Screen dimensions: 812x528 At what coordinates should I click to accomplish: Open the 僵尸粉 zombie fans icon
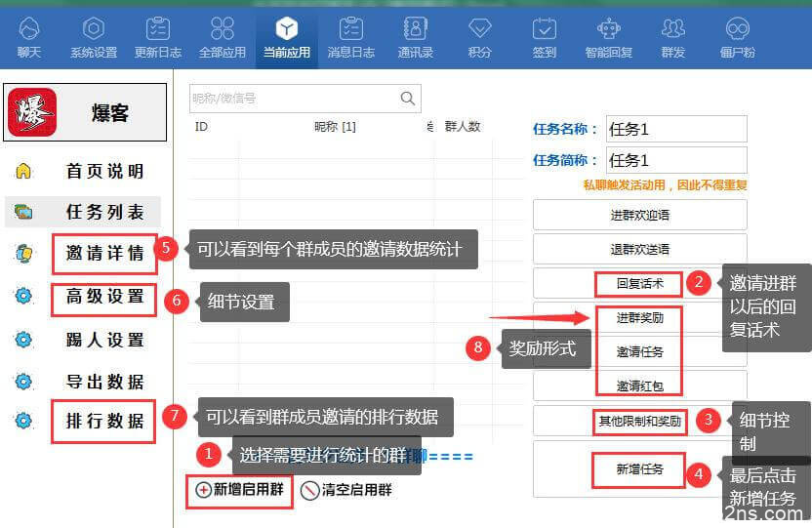pyautogui.click(x=737, y=29)
